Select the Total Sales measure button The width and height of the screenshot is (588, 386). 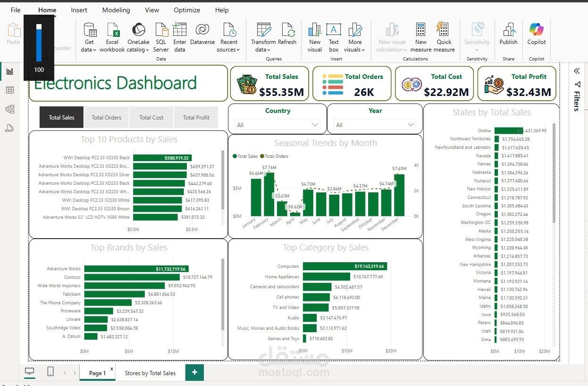click(61, 117)
